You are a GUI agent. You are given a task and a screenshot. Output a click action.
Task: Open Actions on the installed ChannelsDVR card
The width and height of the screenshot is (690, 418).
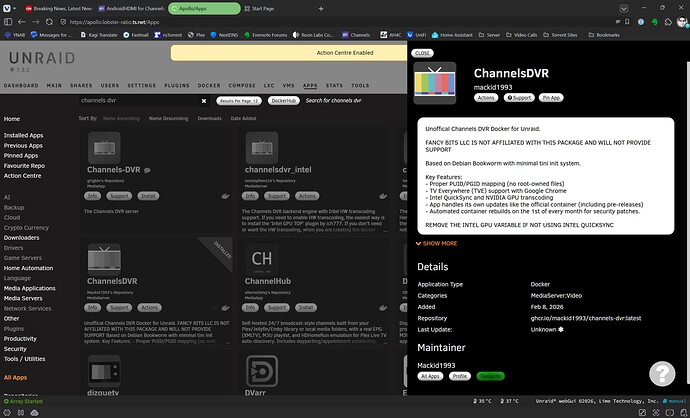pos(149,308)
